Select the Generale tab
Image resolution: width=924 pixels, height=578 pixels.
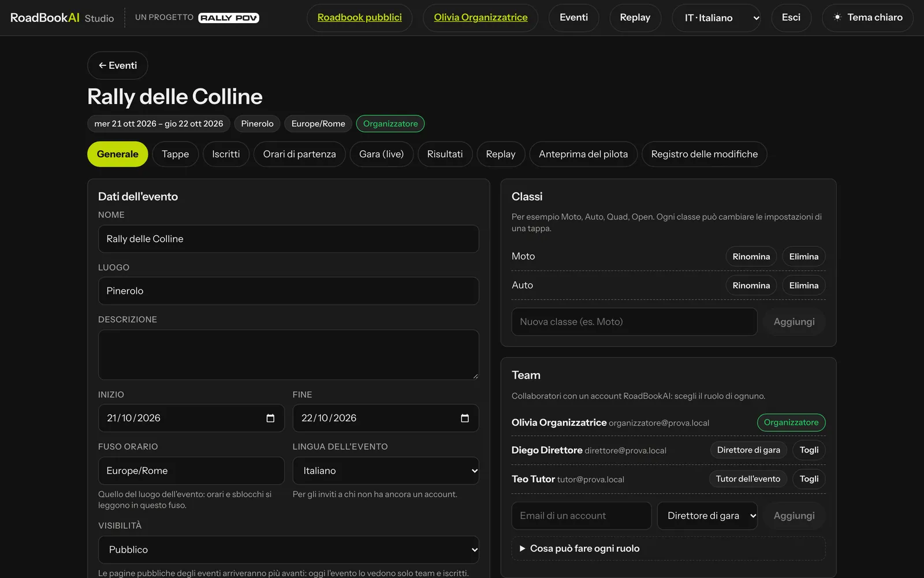click(118, 154)
